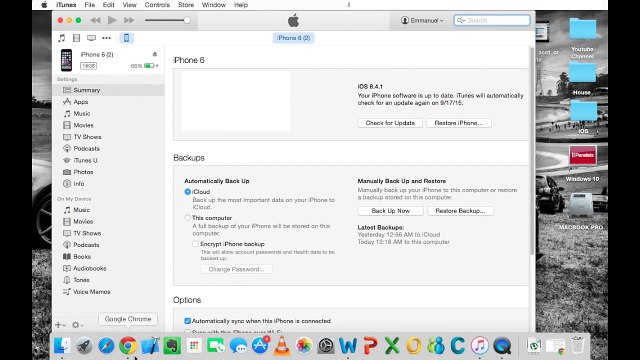Click the Play button
The image size is (640, 360).
(112, 20)
